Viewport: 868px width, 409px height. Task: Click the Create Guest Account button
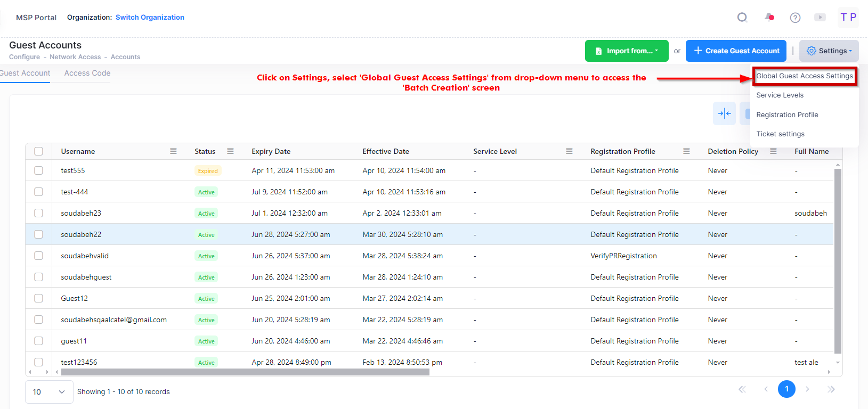coord(736,51)
